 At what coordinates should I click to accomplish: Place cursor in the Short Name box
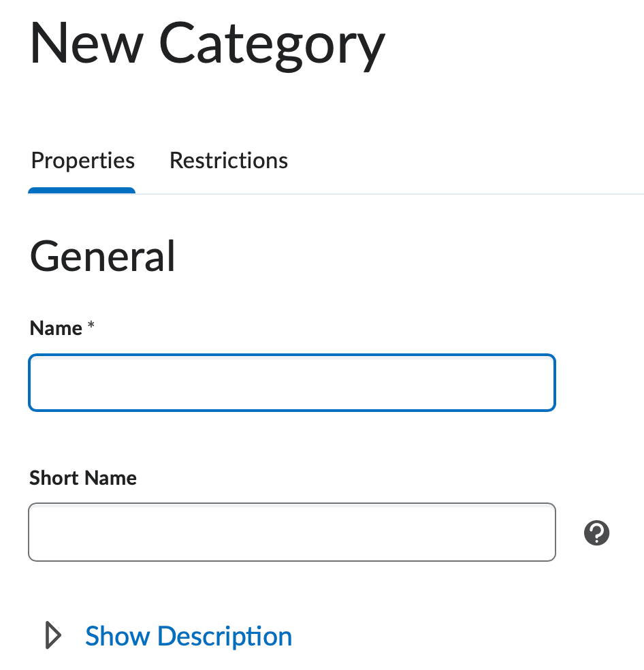coord(292,532)
